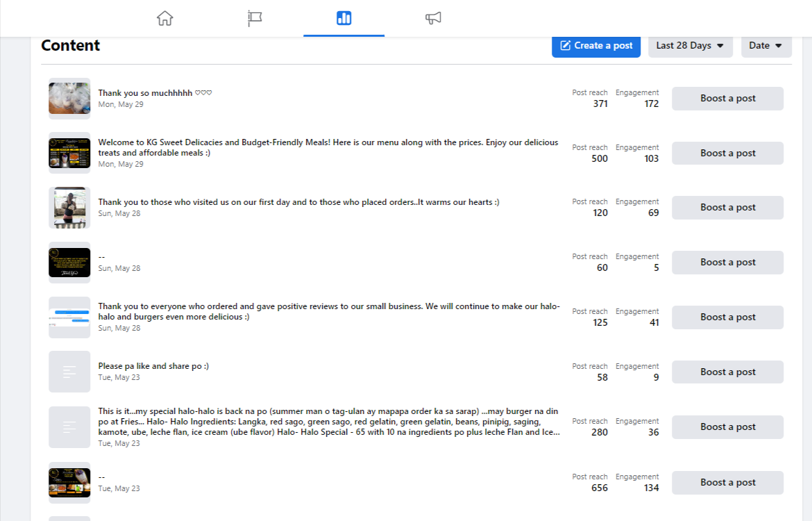Boost the 'Please pa like and share' post
Viewport: 812px width, 521px height.
[x=727, y=372]
